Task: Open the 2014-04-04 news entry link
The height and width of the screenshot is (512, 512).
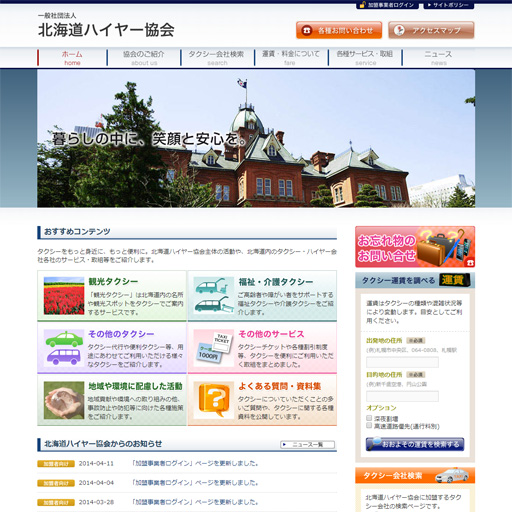Action: click(195, 483)
